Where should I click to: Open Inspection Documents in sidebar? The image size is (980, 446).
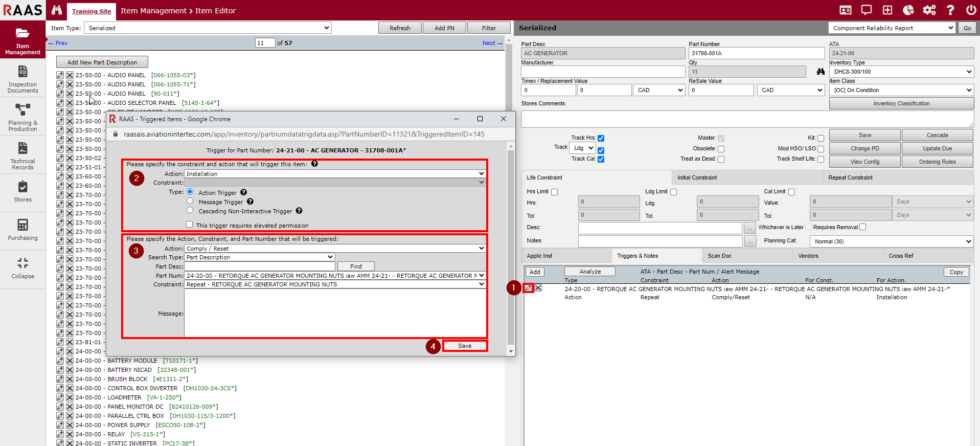[22, 78]
